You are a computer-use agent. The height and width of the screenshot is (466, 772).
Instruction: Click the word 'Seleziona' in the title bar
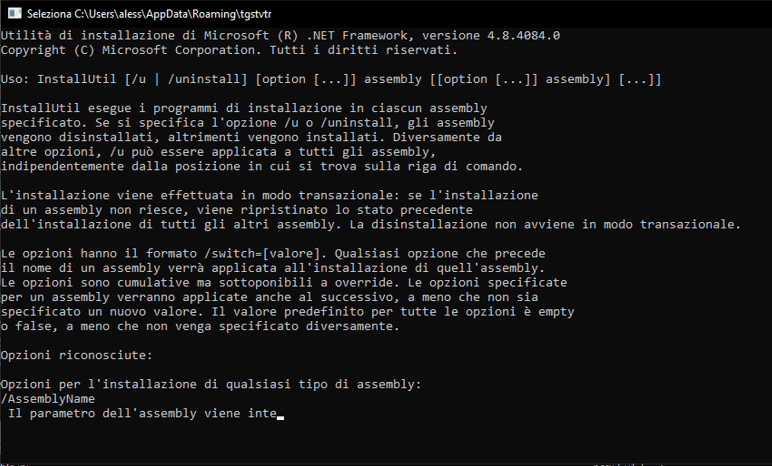coord(49,14)
